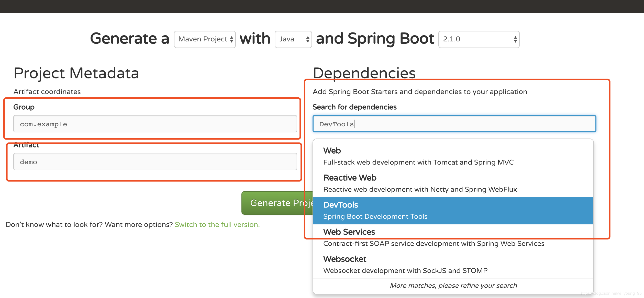Image resolution: width=644 pixels, height=298 pixels.
Task: Pick the Web Services dependency suggestion
Action: [x=349, y=232]
